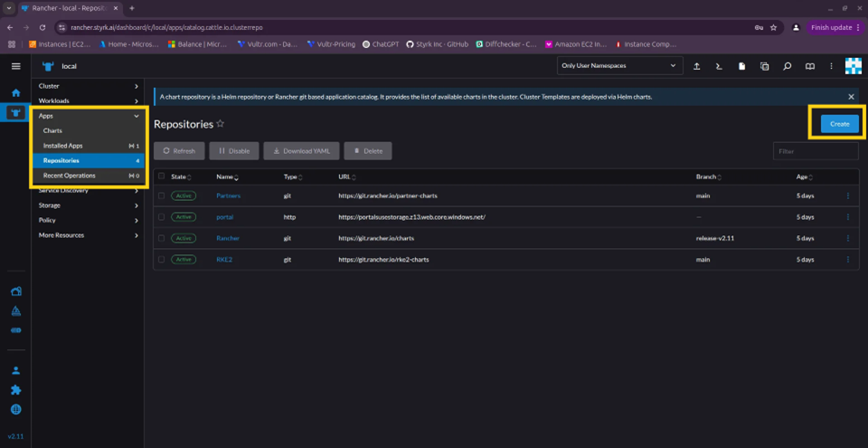Open row actions menu for Partners
The image size is (868, 448).
(847, 195)
